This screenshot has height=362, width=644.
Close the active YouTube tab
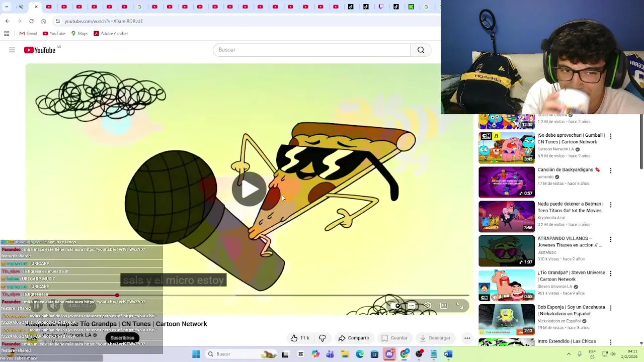point(36,7)
